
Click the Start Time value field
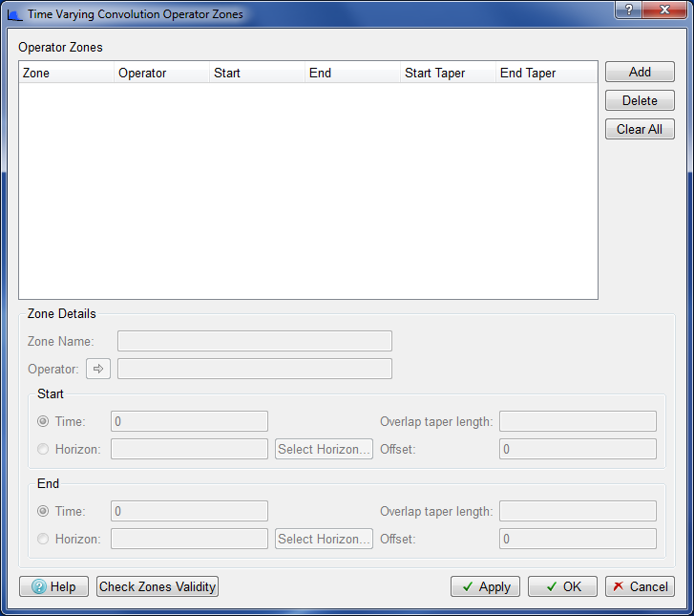pos(189,421)
